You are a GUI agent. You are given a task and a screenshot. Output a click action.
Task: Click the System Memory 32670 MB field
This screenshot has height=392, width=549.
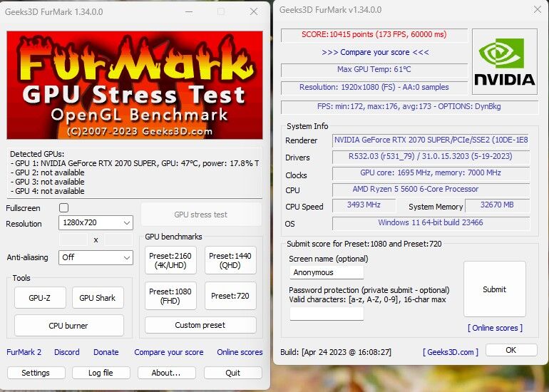(497, 205)
